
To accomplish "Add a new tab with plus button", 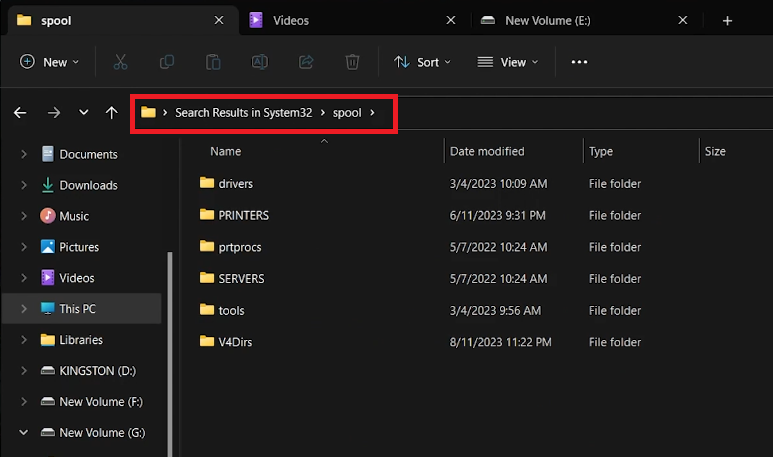I will [727, 20].
